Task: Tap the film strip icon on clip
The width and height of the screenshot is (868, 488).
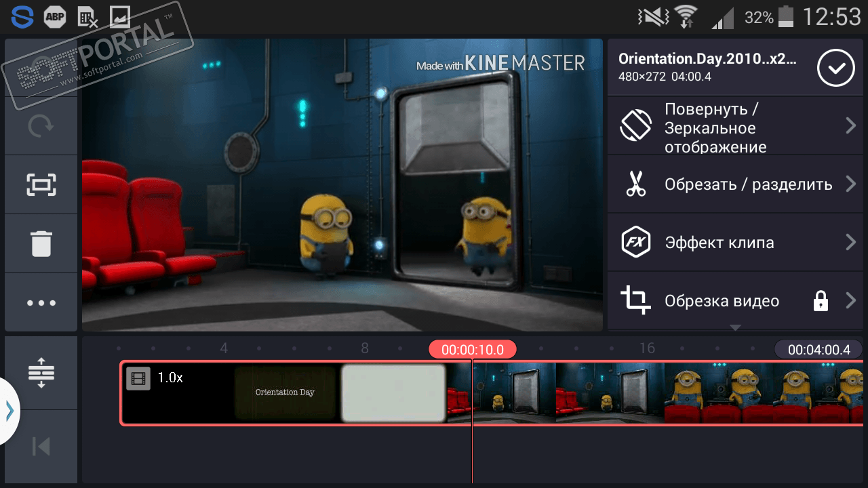Action: tap(138, 378)
